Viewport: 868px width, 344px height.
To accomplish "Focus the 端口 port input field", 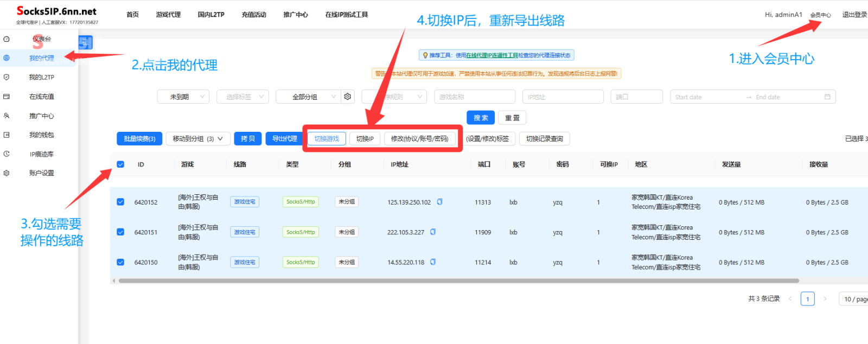I will coord(637,97).
